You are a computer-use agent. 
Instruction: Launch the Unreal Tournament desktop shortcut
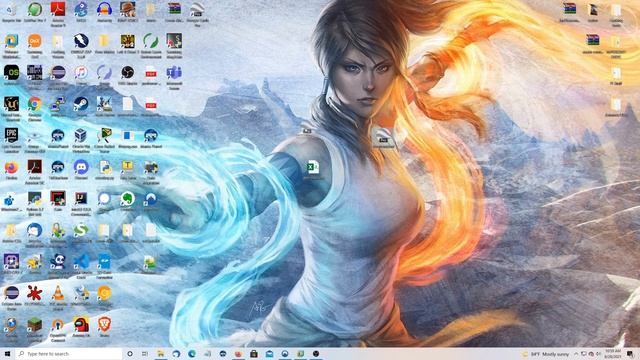tap(11, 109)
